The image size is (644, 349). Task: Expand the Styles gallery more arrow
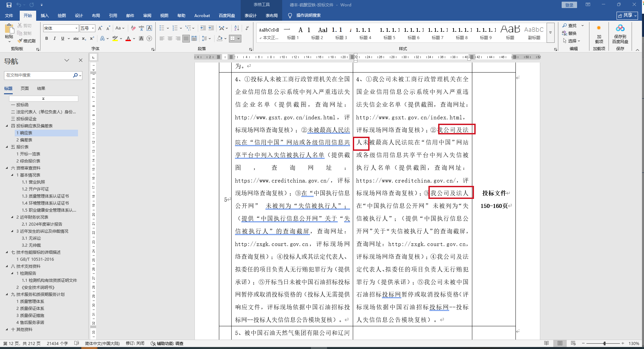coord(551,33)
